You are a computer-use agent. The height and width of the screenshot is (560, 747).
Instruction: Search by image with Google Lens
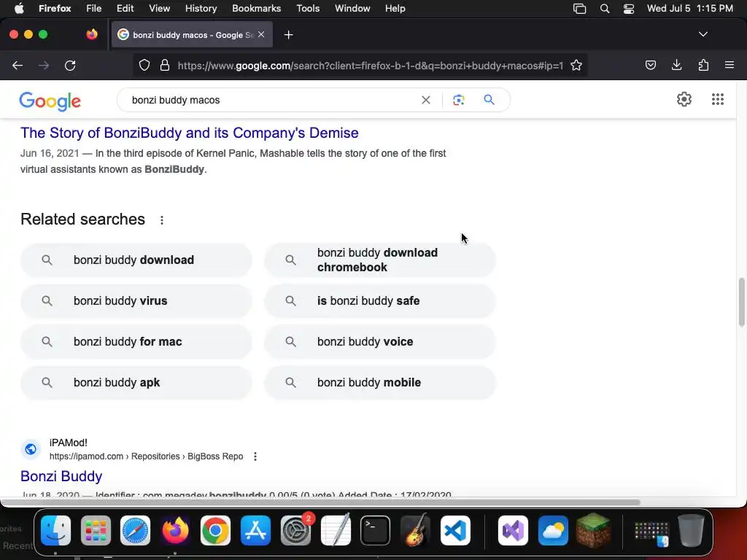point(459,100)
